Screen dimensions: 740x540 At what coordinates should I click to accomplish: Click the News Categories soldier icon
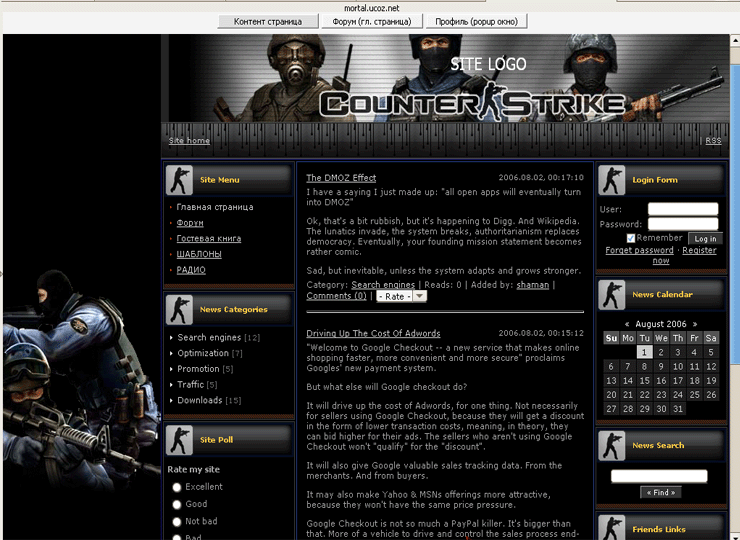[x=179, y=310]
